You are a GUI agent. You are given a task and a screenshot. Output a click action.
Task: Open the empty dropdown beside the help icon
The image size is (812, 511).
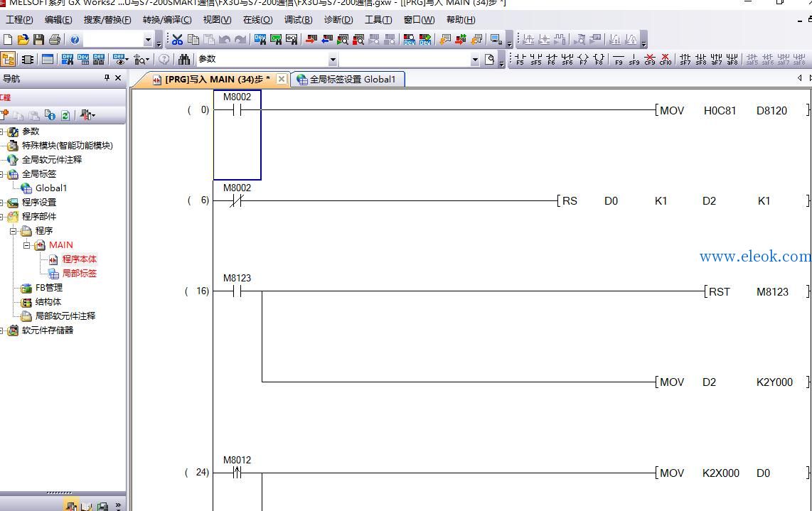[148, 39]
